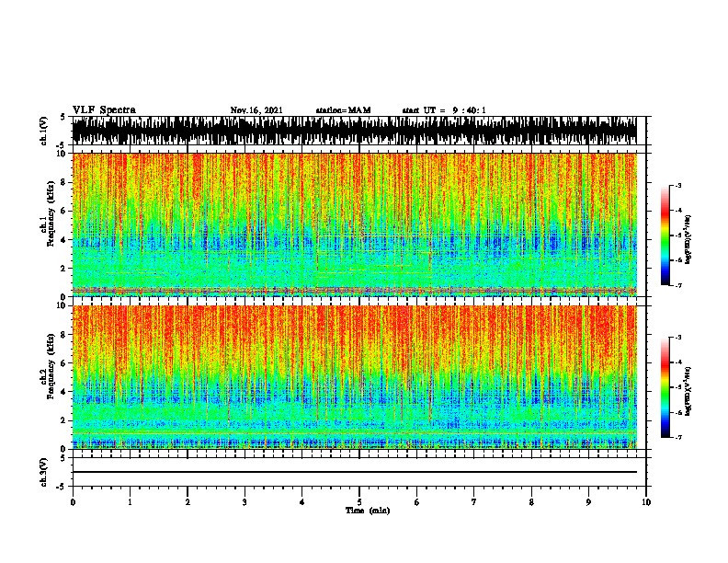Screen dimensions: 728x563
Task: Click the ch.1 color scale PSD unit label
Action: 688,240
